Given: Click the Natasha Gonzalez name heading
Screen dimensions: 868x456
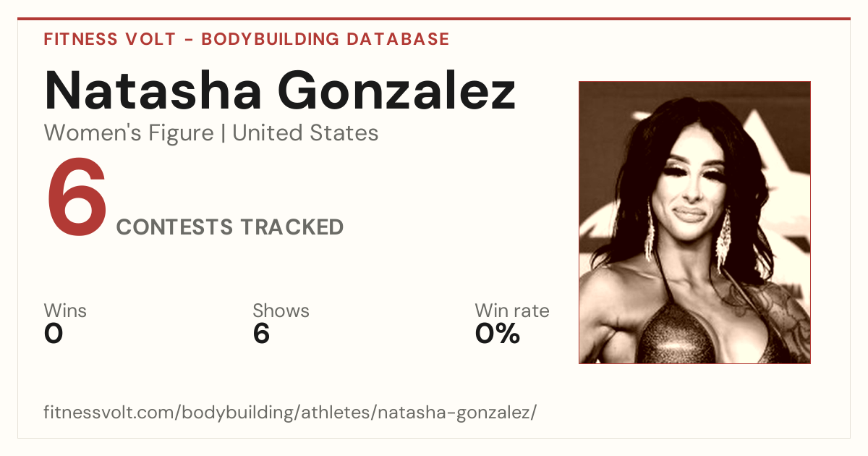Looking at the screenshot, I should pyautogui.click(x=280, y=90).
